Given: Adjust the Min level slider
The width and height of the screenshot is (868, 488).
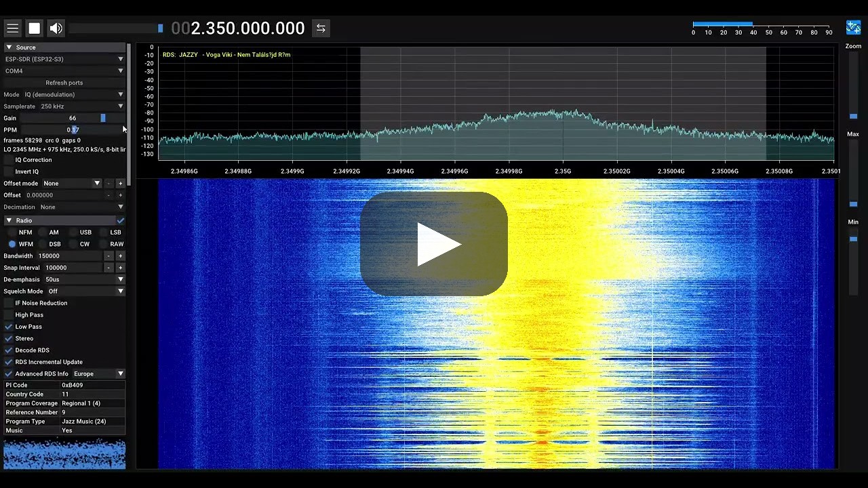Looking at the screenshot, I should (853, 261).
